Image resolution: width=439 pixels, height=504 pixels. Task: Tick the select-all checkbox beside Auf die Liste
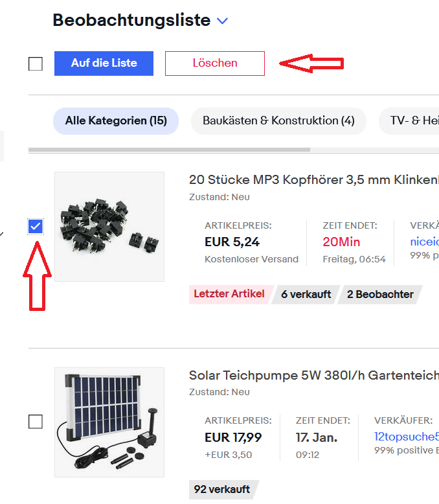(36, 63)
